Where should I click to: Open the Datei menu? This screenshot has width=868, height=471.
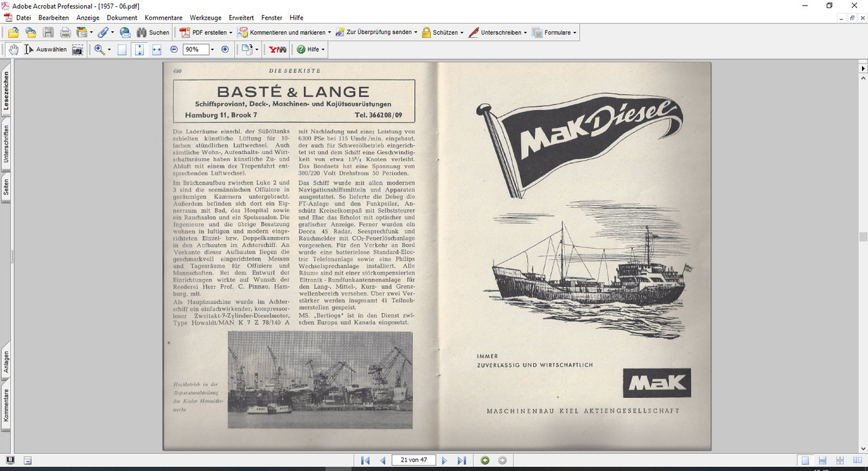23,18
